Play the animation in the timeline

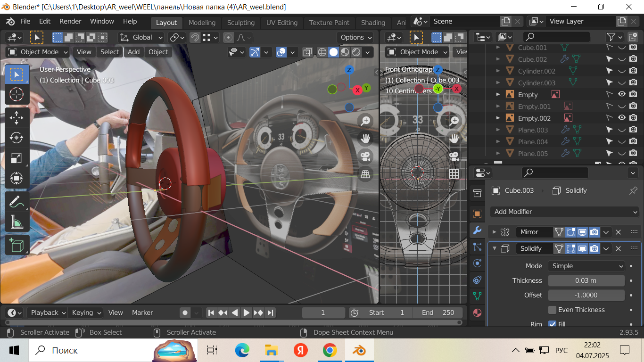pyautogui.click(x=247, y=313)
